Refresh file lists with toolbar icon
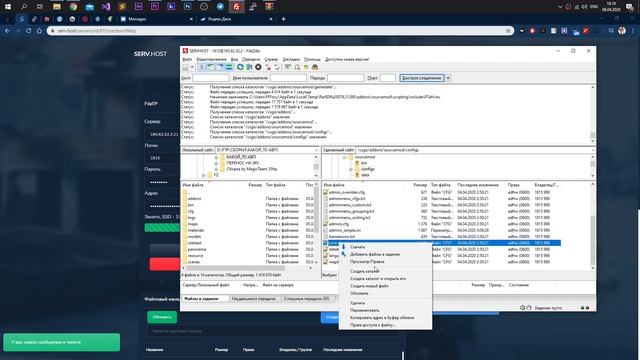 [x=240, y=67]
